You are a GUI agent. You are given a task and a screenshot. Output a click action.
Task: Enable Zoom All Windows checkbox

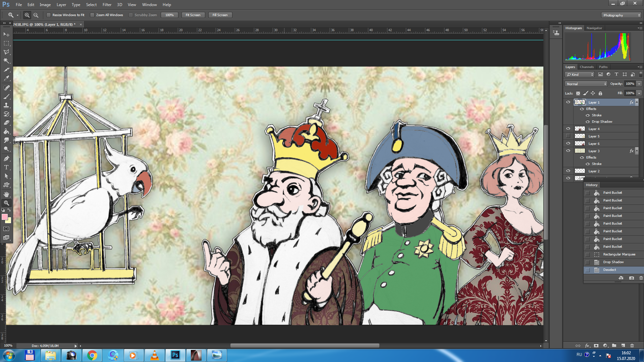click(92, 15)
